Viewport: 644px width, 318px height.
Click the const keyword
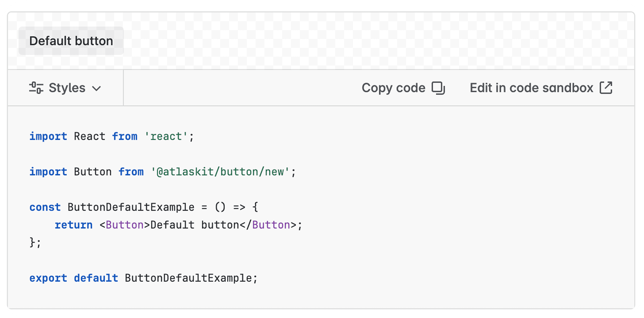point(45,207)
